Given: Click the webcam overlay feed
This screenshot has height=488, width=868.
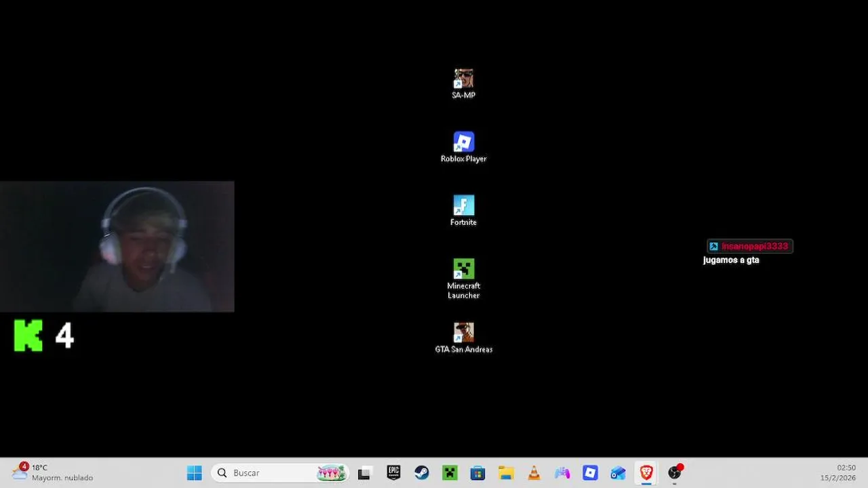Looking at the screenshot, I should 117,247.
